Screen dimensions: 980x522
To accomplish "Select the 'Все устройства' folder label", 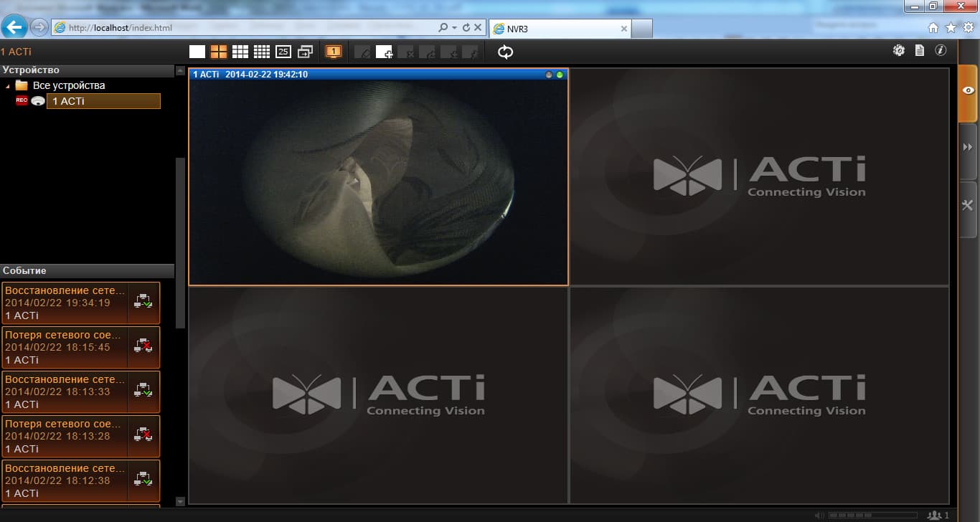I will (69, 85).
